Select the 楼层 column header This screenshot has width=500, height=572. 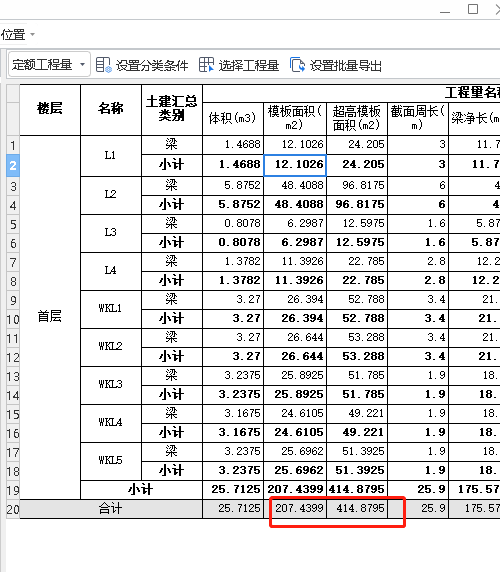tap(50, 110)
